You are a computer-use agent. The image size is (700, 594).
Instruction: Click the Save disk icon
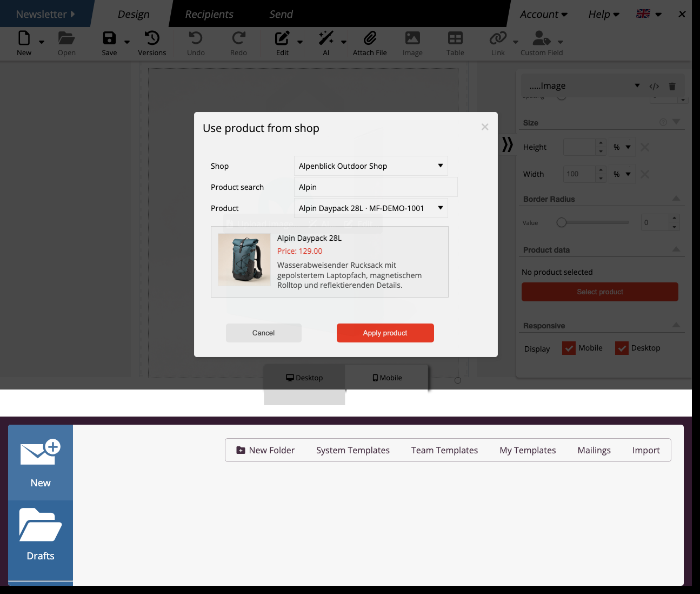point(109,38)
